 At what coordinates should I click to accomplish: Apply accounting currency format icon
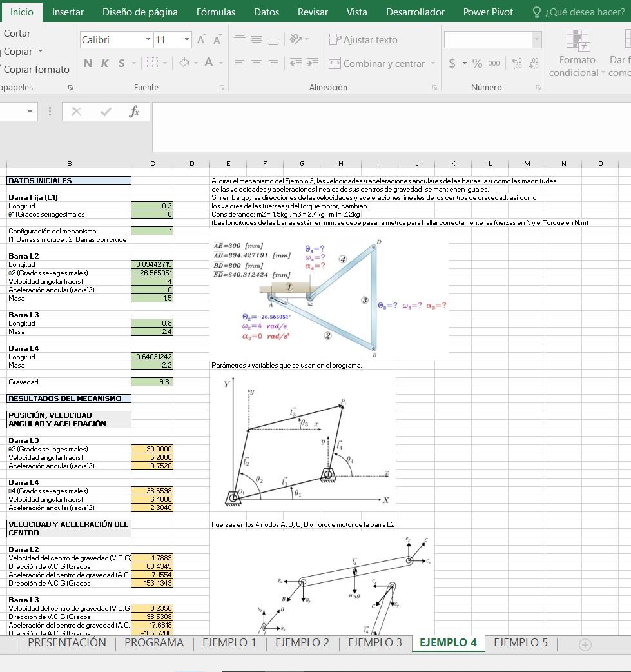click(452, 63)
